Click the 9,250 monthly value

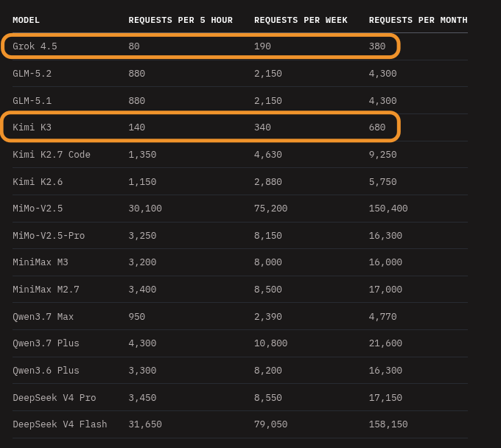[382, 155]
